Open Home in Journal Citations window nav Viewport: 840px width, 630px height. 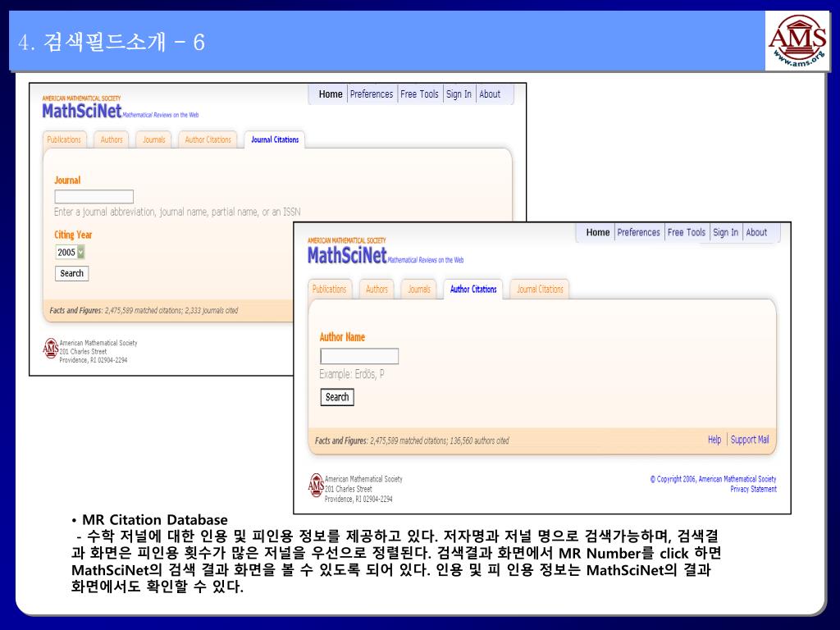coord(330,94)
